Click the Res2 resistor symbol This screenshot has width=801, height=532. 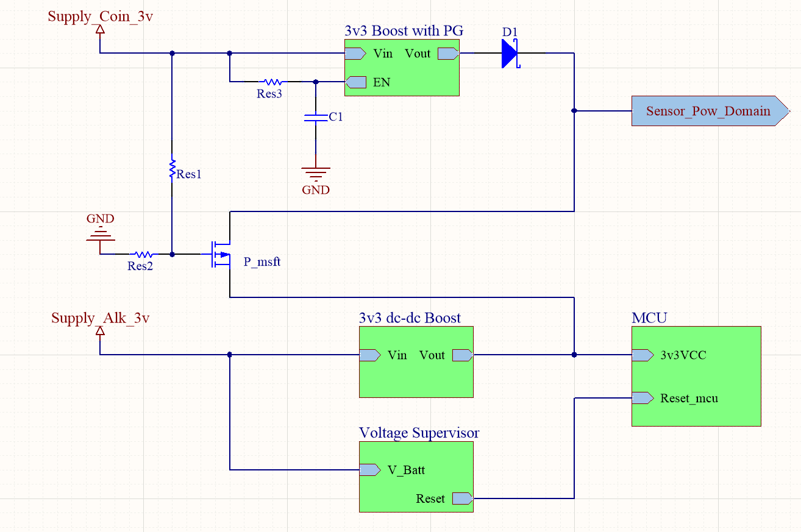143,254
